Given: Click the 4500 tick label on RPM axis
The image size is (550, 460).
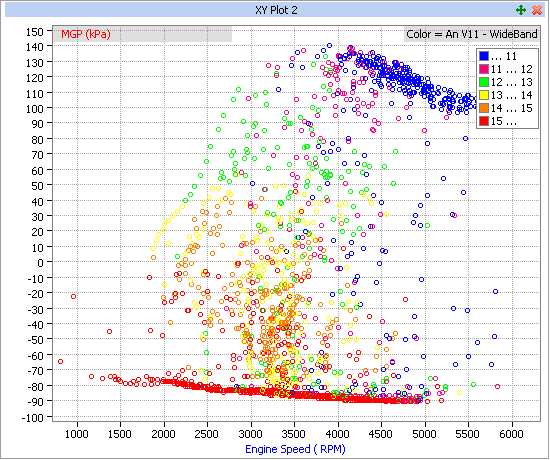Looking at the screenshot, I should [x=381, y=434].
